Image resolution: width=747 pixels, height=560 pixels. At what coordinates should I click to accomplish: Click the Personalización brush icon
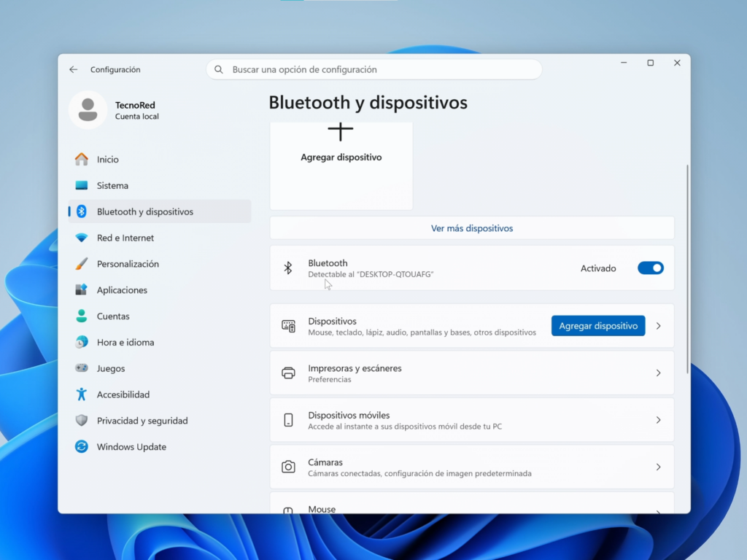[82, 264]
